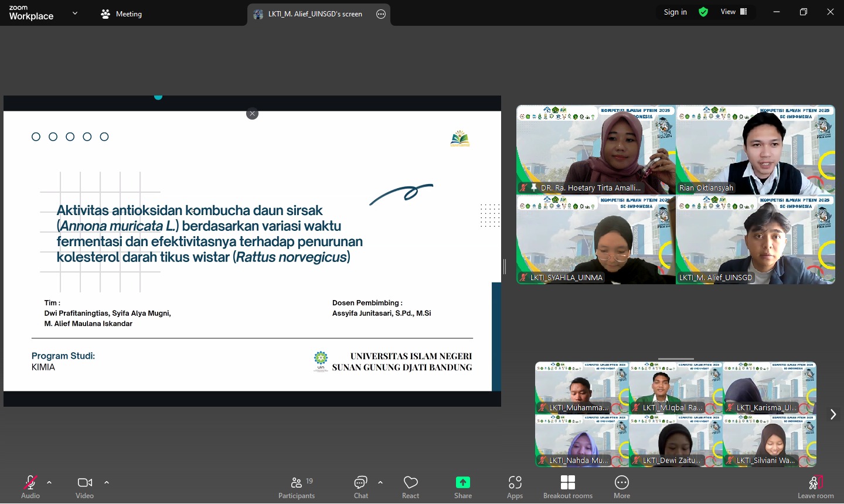Open the Apps panel
Viewport: 844px width, 504px height.
tap(515, 486)
